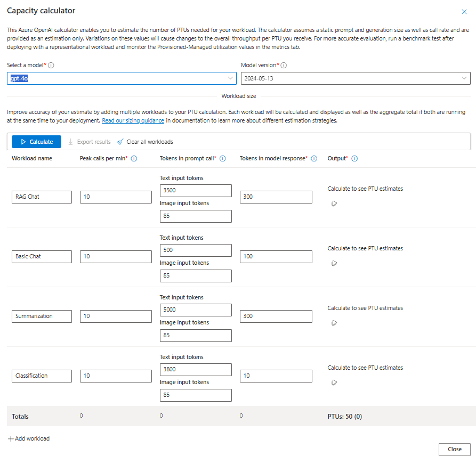
Task: Click info icon beside Model version label
Action: 284,65
